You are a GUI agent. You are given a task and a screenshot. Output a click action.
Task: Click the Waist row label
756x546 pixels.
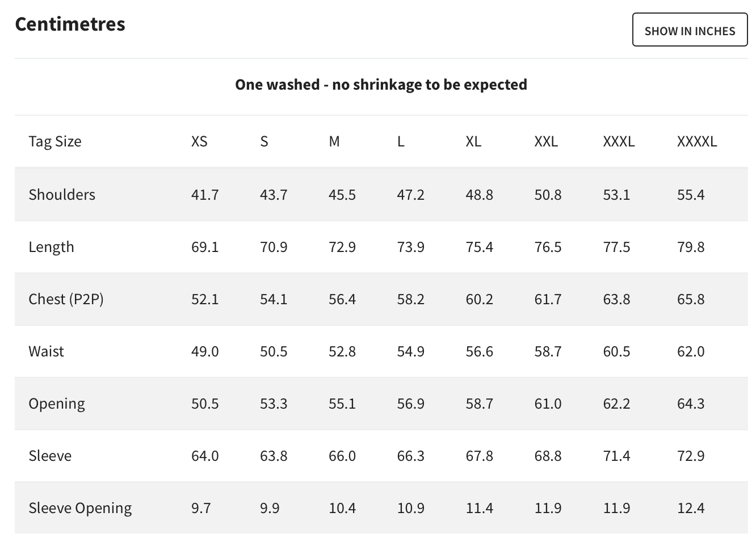(46, 351)
